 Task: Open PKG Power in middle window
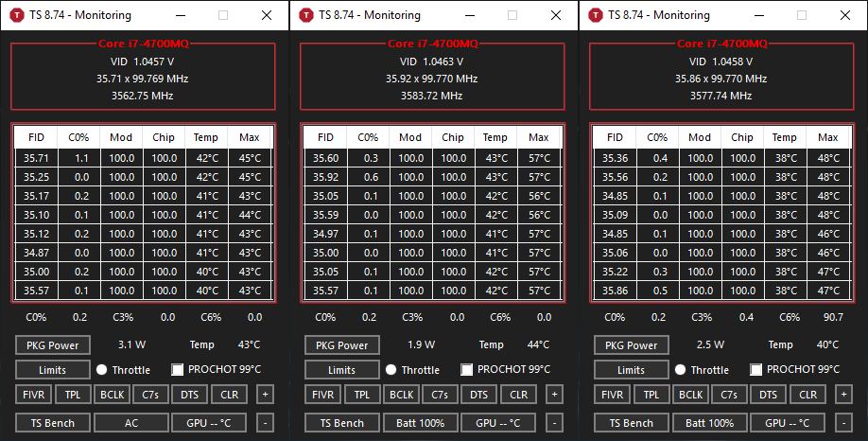coord(342,345)
